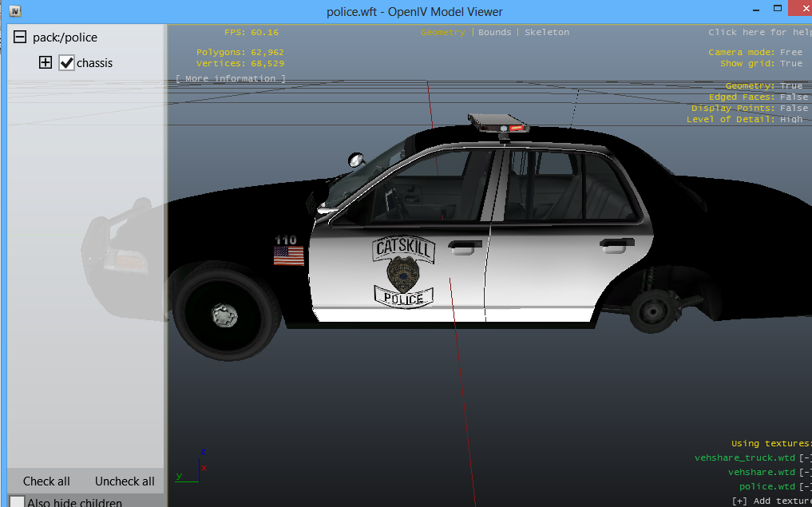Enable the Also hide children checkbox
The image size is (812, 507).
point(17,502)
